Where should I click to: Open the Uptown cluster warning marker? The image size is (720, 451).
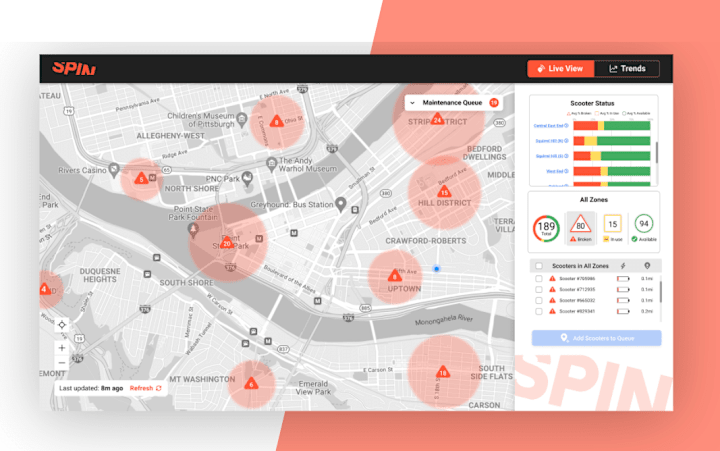[394, 276]
